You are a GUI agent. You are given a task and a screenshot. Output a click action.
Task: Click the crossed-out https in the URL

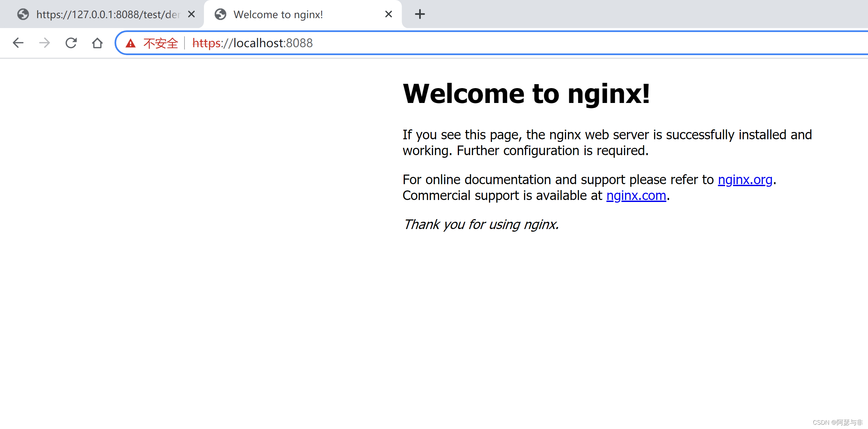pyautogui.click(x=206, y=43)
